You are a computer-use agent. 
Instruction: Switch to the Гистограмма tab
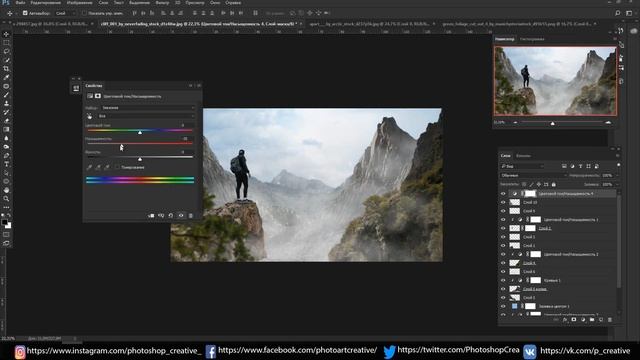[532, 39]
